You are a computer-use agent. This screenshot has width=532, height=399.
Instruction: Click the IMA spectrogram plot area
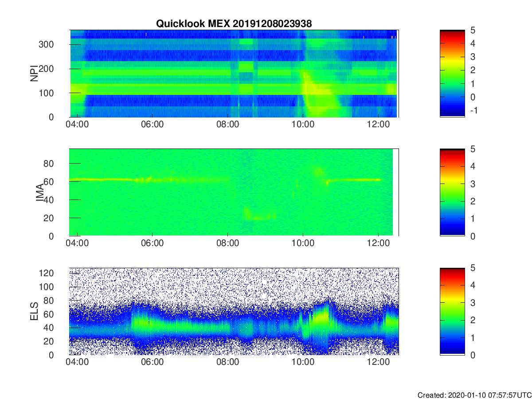234,192
